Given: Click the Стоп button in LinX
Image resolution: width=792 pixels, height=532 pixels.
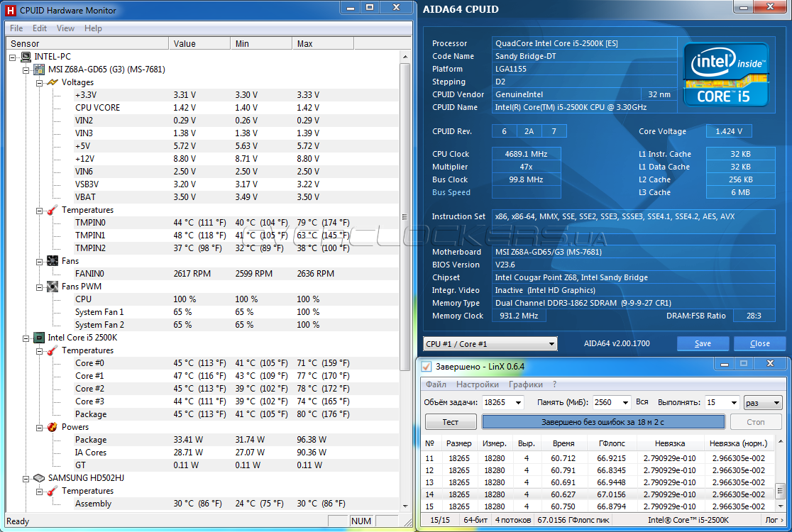Looking at the screenshot, I should pyautogui.click(x=756, y=422).
